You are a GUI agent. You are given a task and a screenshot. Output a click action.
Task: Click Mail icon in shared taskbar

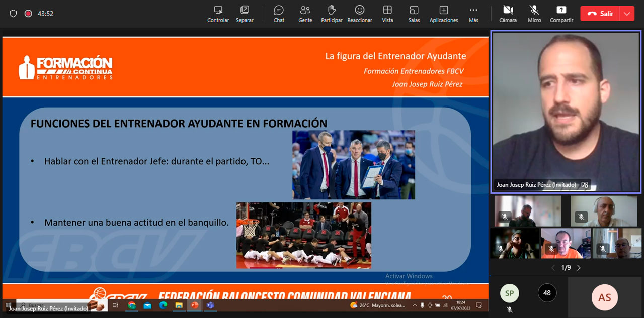coord(147,305)
